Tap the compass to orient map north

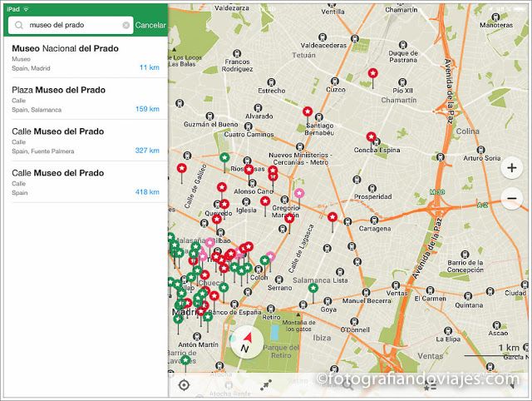[247, 342]
